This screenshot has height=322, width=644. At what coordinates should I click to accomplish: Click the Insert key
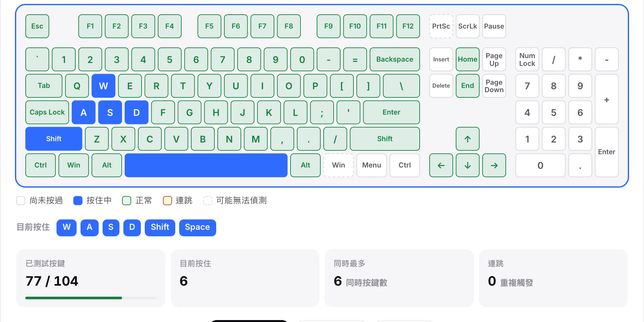441,59
